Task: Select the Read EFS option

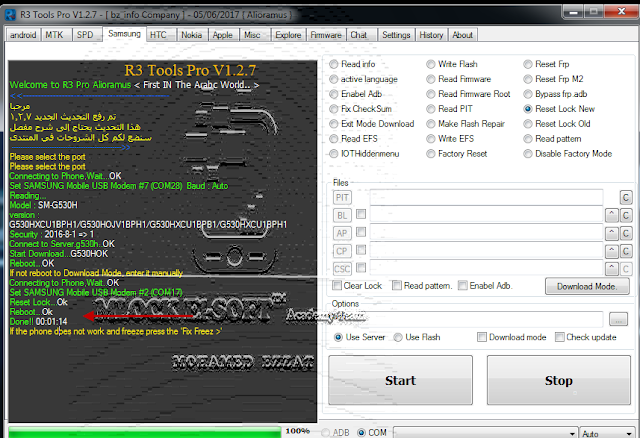Action: (x=334, y=139)
